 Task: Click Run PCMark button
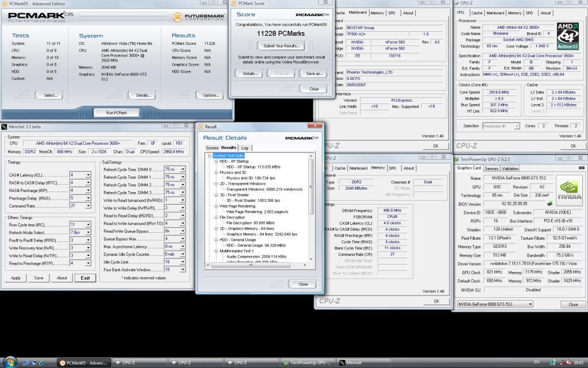[x=117, y=113]
